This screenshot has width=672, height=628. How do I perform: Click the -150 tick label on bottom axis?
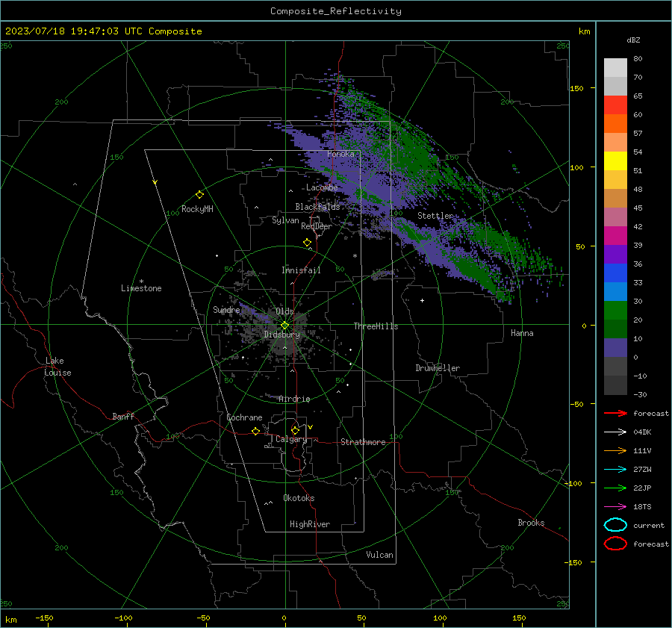pyautogui.click(x=44, y=618)
